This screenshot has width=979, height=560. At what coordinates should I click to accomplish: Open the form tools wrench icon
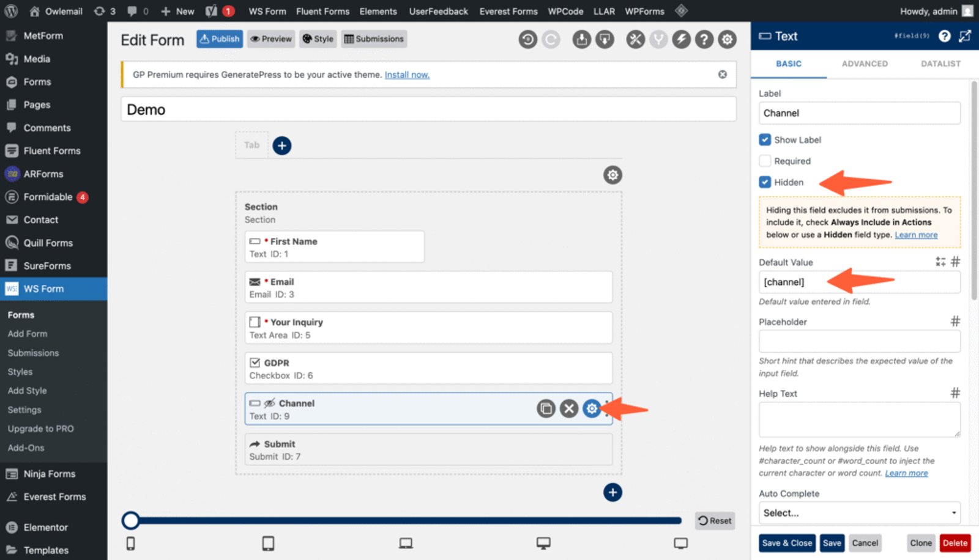635,40
